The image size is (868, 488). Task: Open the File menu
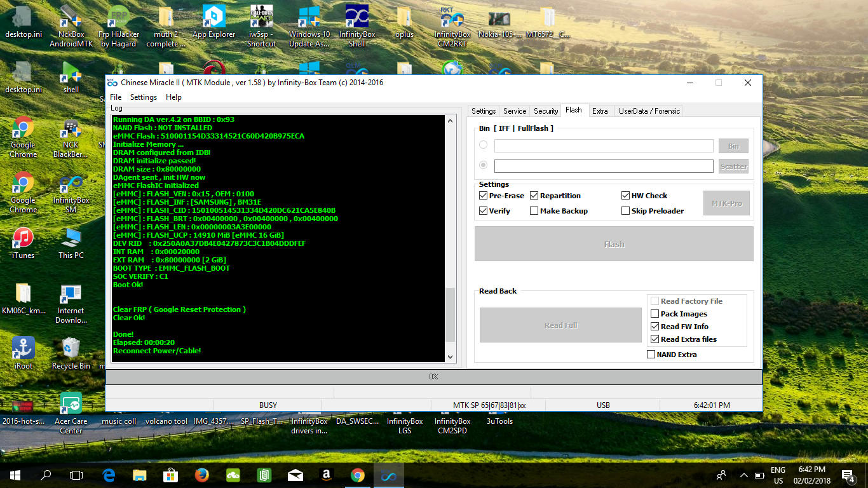click(116, 97)
